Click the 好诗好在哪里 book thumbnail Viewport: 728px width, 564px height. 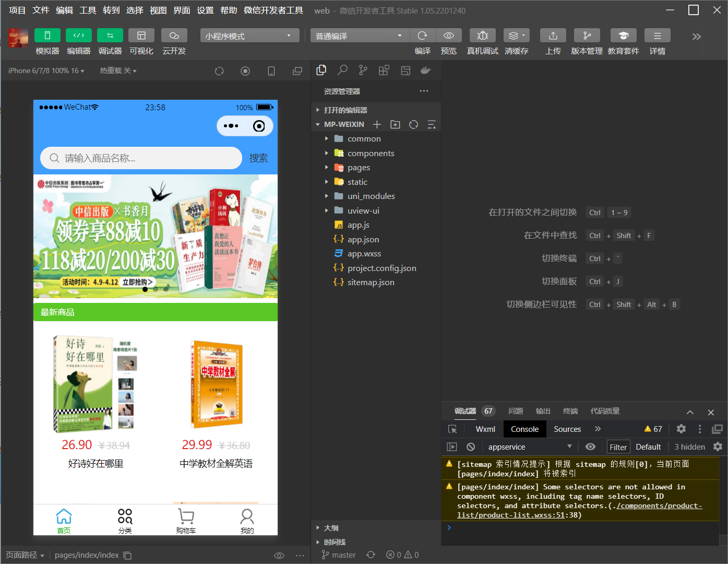[x=96, y=384]
